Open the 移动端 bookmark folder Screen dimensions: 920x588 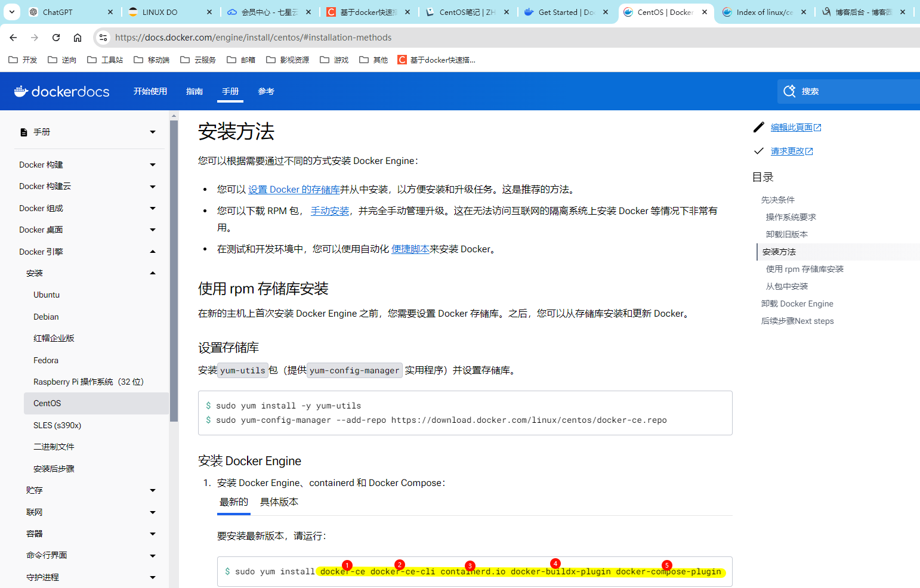152,60
